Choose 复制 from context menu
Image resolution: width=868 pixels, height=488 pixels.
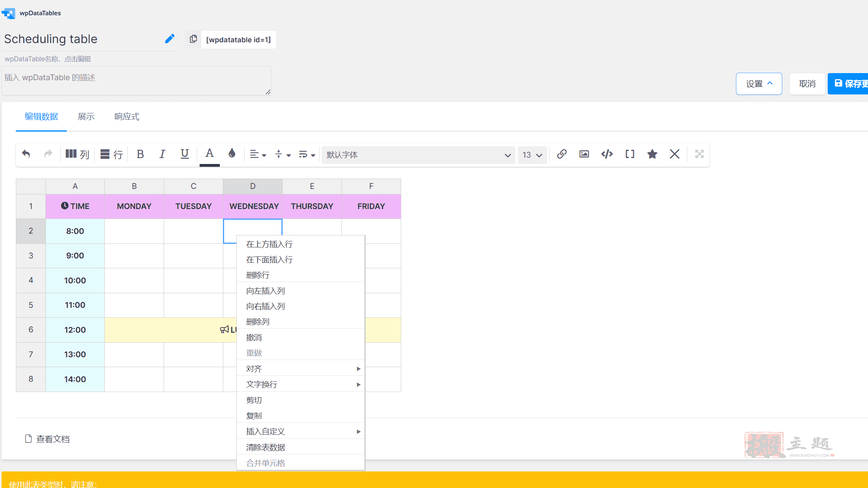click(x=300, y=416)
